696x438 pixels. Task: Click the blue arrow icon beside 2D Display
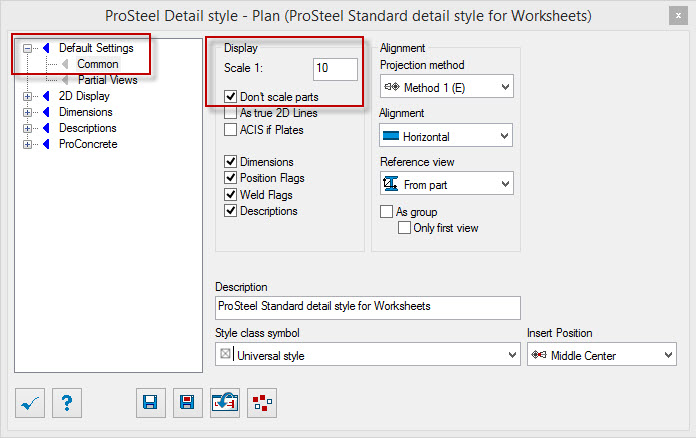tap(46, 96)
